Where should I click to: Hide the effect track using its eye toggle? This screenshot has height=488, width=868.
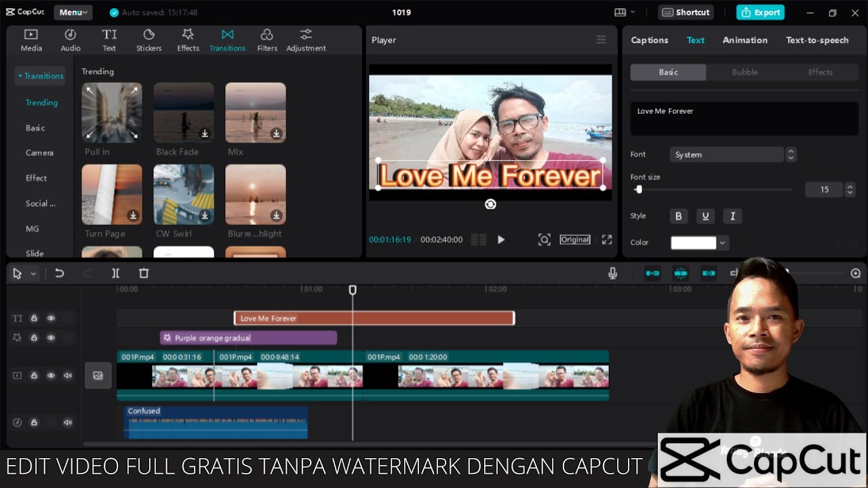[x=51, y=338]
